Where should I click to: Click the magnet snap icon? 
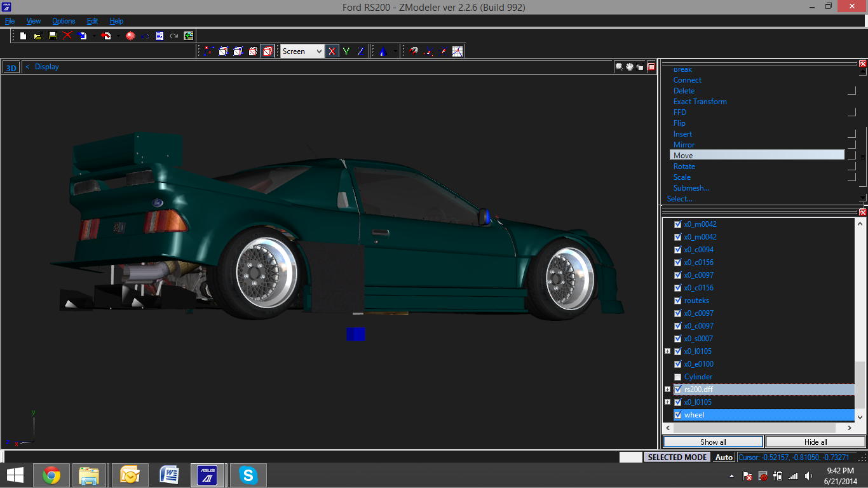[x=414, y=51]
